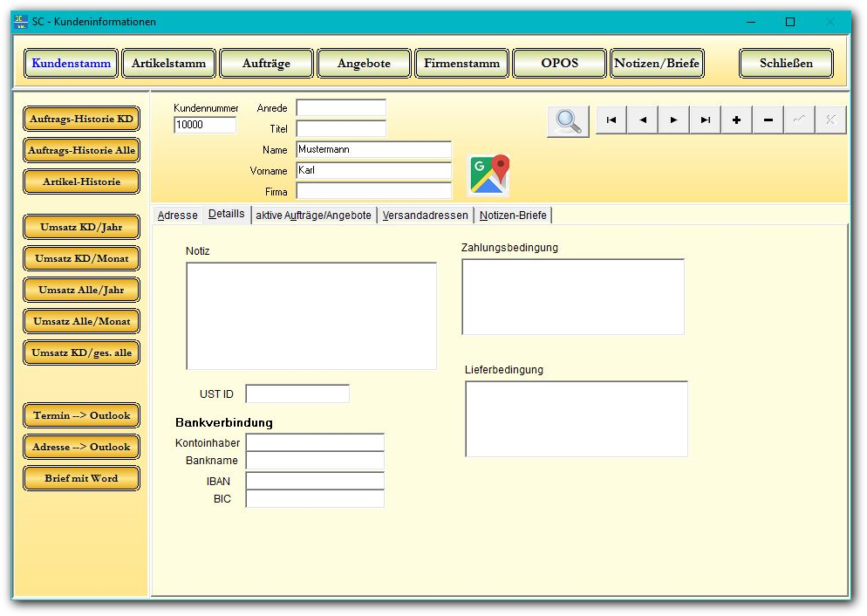Go to next customer record
This screenshot has width=867, height=616.
tap(674, 120)
